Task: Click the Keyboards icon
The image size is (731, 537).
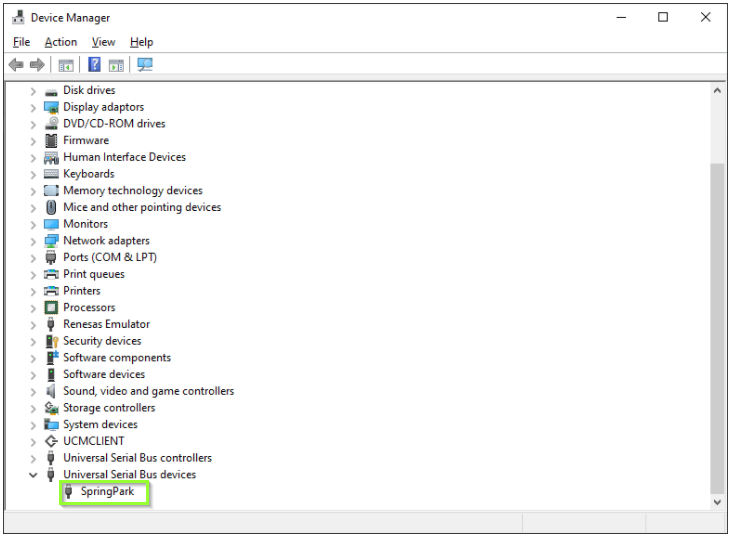Action: tap(51, 174)
